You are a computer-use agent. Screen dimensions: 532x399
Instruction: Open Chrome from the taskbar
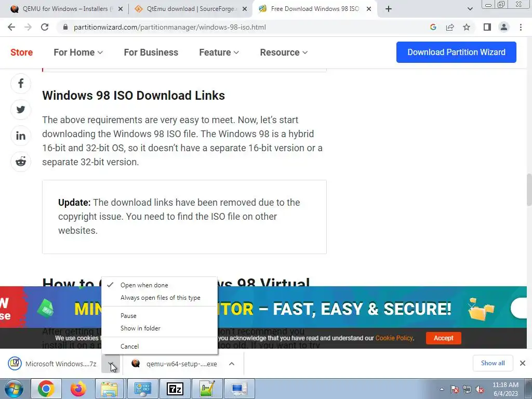pyautogui.click(x=46, y=389)
